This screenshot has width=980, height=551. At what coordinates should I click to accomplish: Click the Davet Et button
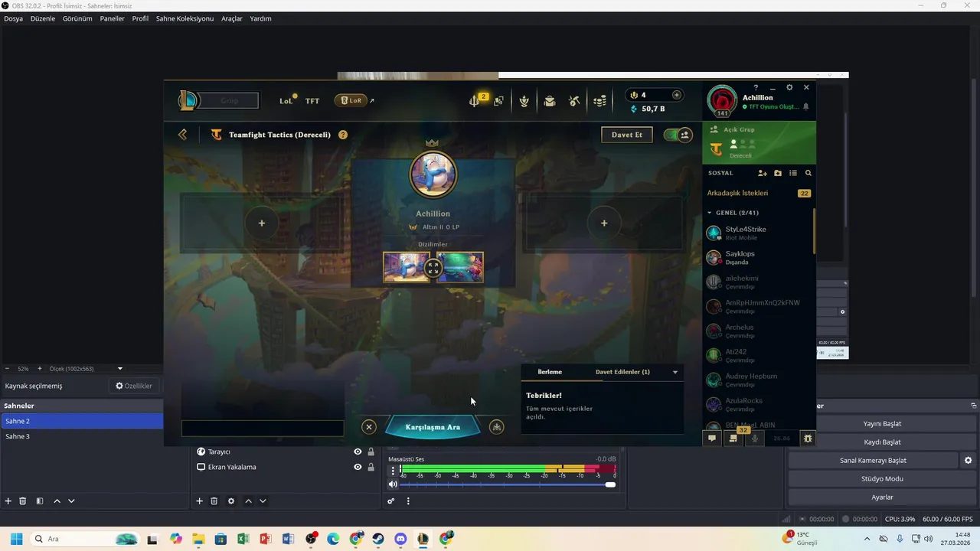pyautogui.click(x=627, y=135)
